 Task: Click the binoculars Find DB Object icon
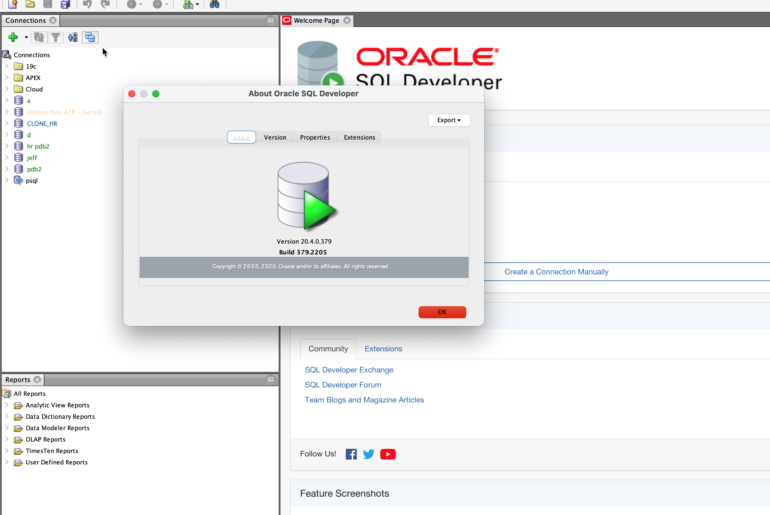[215, 4]
